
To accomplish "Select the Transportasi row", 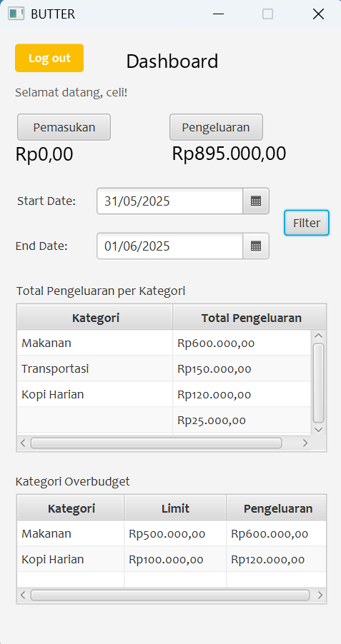I will [x=164, y=369].
